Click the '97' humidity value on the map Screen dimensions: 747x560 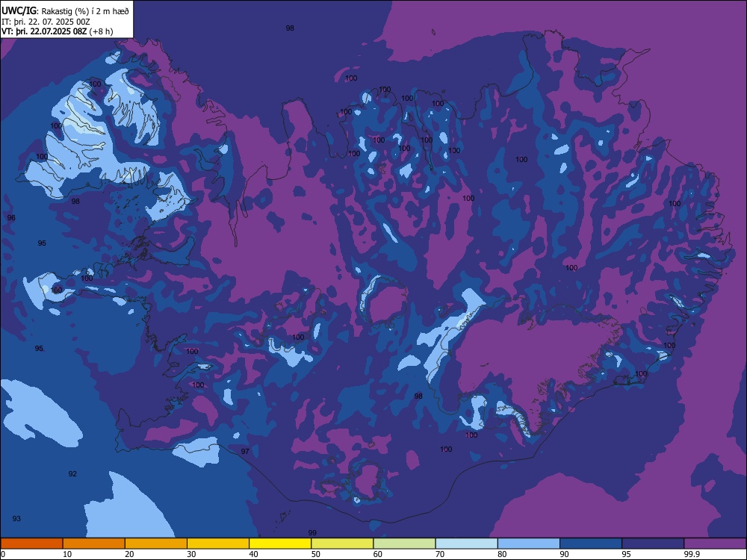[x=245, y=452]
